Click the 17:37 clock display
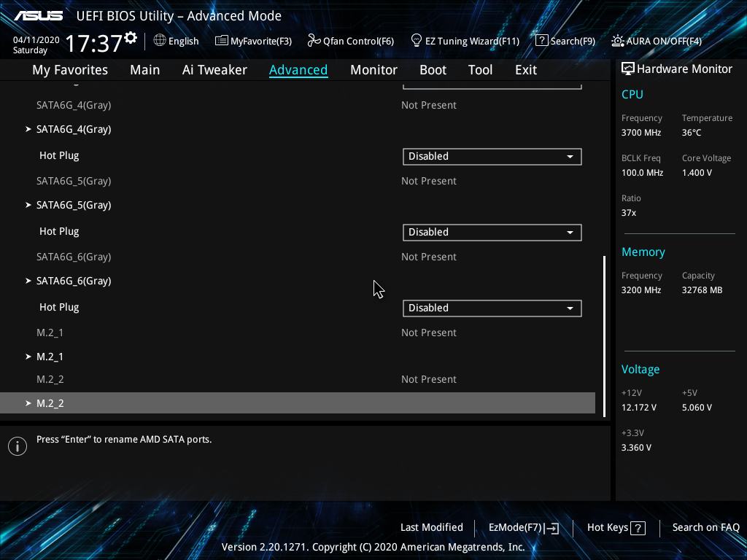The height and width of the screenshot is (560, 747). pos(94,43)
